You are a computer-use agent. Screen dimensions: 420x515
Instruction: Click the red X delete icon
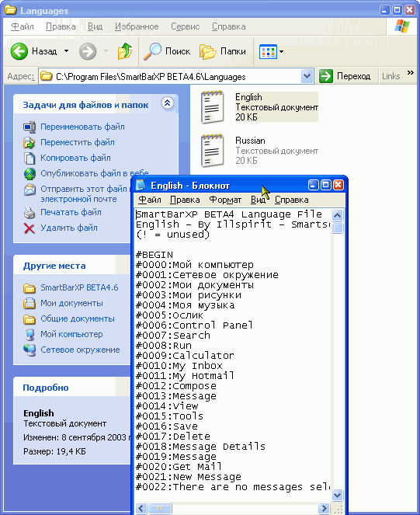[x=30, y=228]
